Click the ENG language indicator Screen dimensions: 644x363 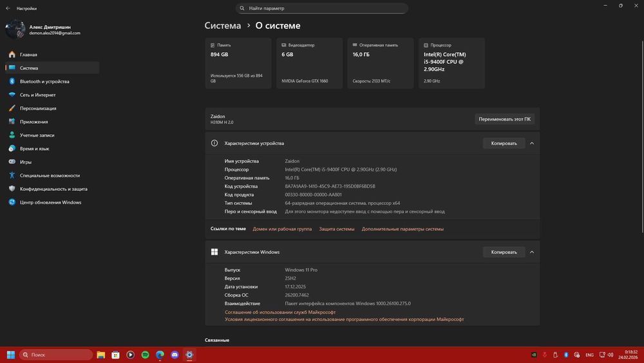[589, 355]
